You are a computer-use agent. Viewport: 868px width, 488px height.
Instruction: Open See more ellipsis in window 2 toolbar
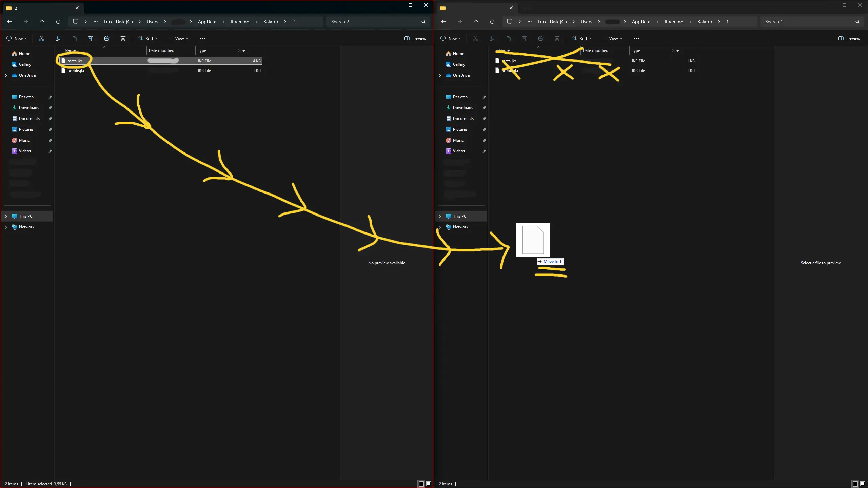[x=202, y=38]
